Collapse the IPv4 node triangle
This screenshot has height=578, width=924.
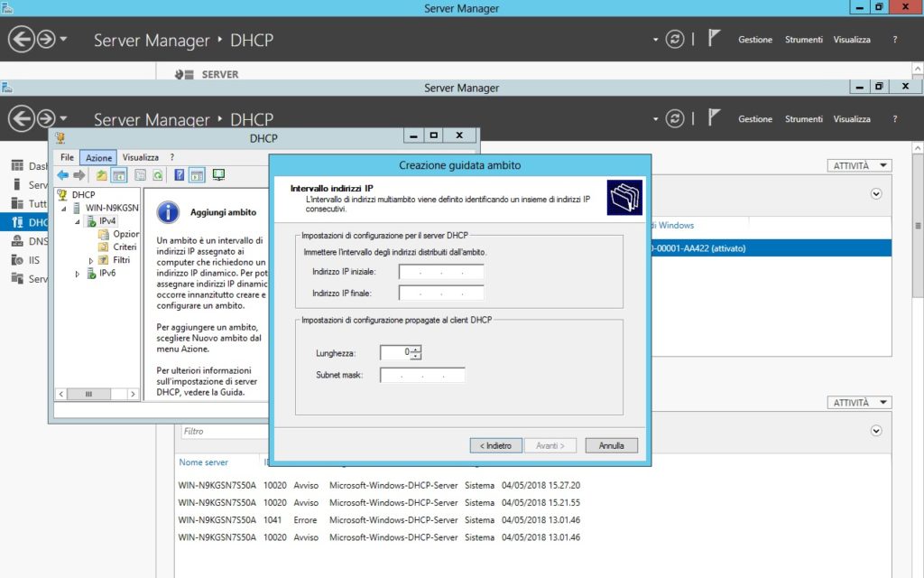click(78, 222)
